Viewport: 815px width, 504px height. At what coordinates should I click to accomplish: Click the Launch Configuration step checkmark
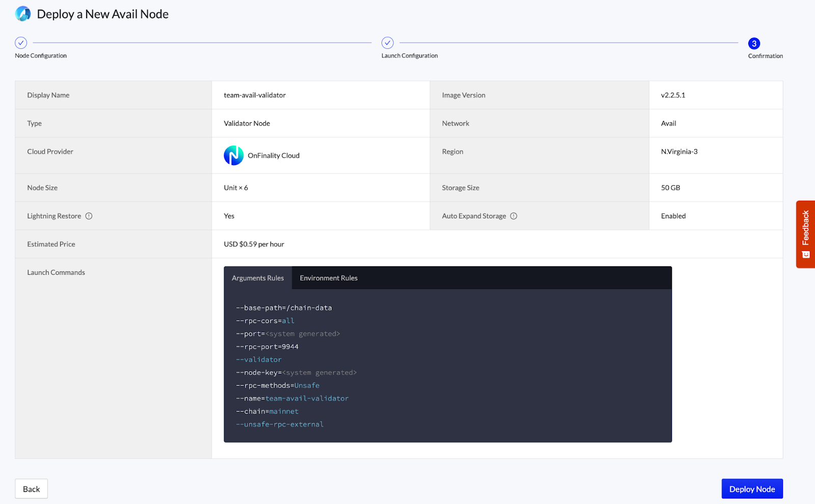(x=388, y=43)
